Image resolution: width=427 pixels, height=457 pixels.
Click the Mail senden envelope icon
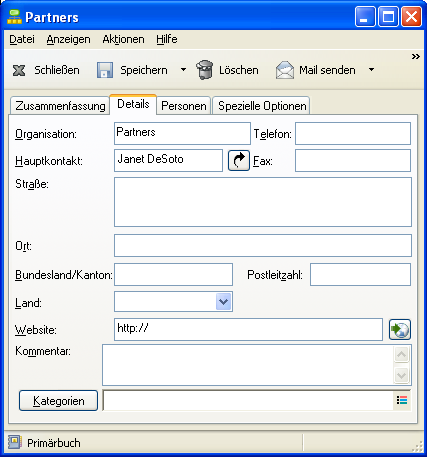click(285, 70)
